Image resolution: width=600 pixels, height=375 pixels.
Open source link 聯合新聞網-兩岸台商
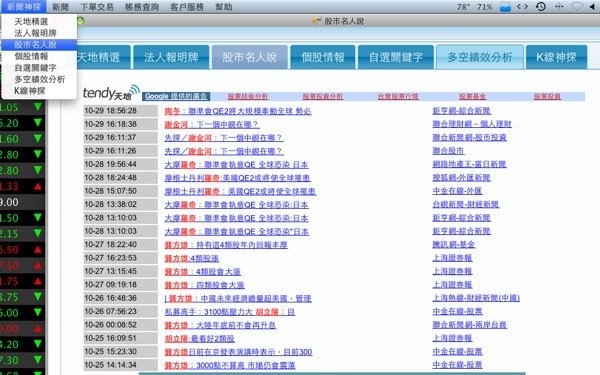[x=470, y=324]
